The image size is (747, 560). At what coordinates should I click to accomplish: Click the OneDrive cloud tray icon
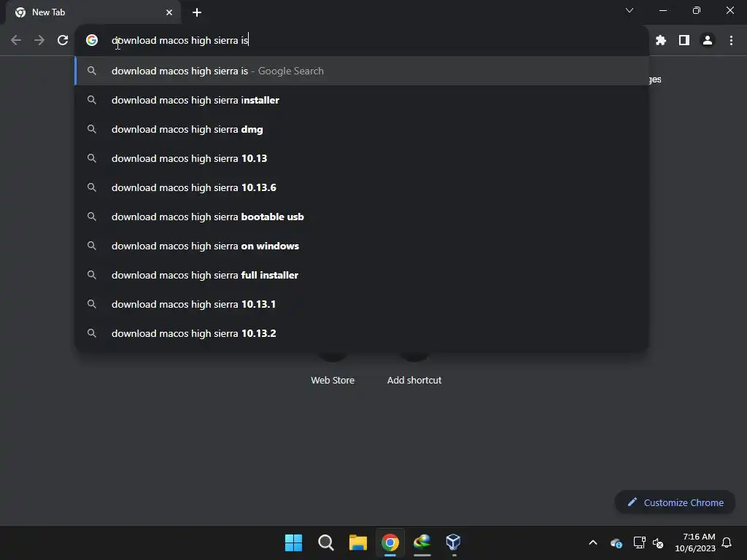point(616,542)
